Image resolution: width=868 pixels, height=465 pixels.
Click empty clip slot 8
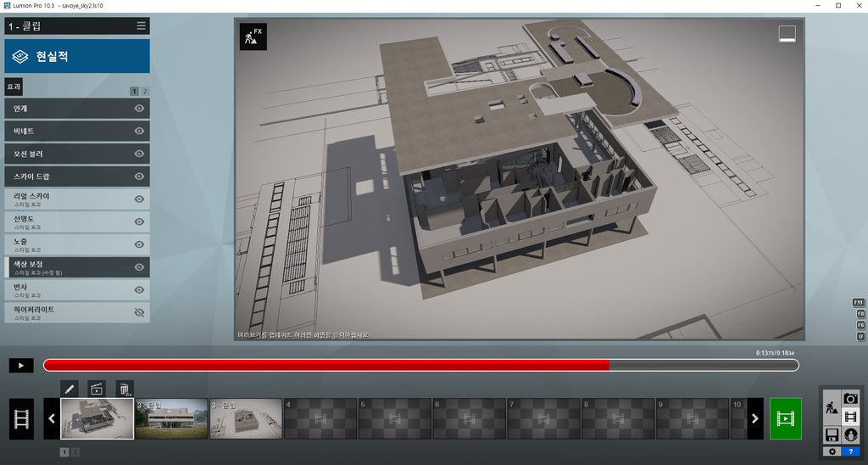click(x=618, y=418)
